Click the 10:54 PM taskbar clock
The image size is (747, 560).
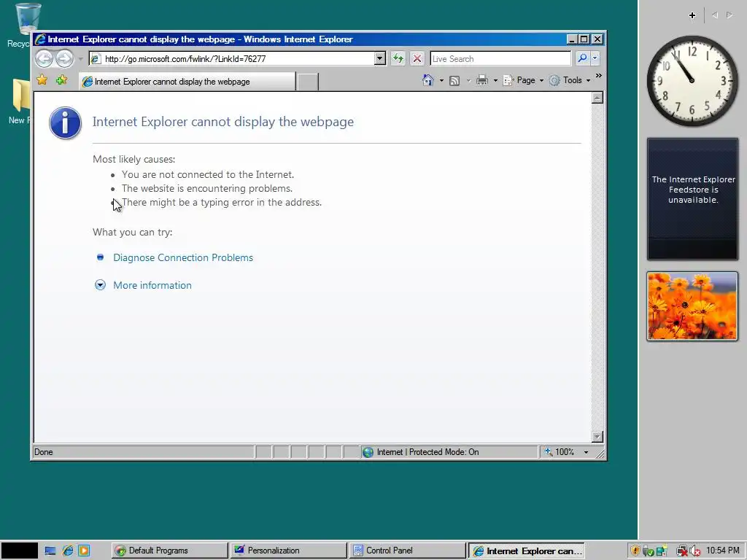click(x=723, y=551)
